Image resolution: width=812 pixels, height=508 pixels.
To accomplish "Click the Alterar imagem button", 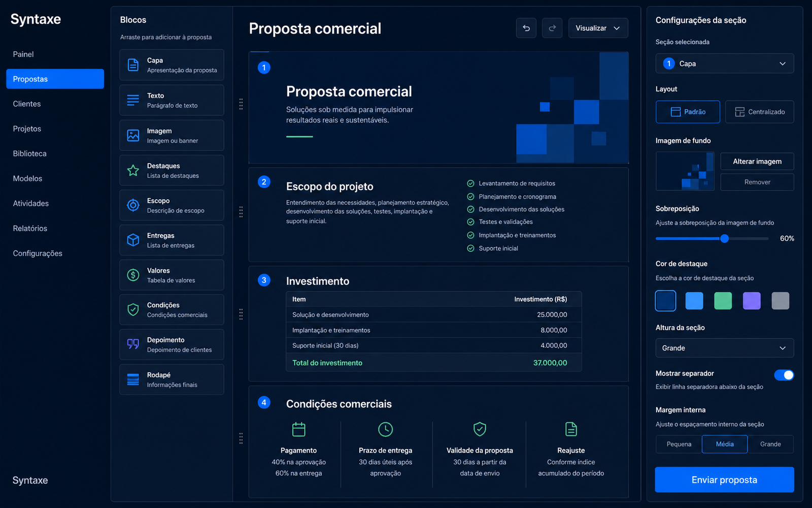I will [x=757, y=162].
